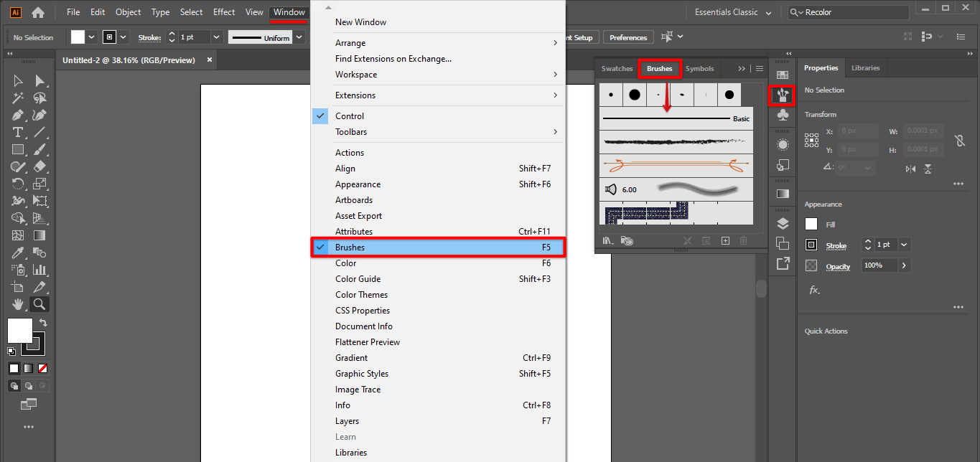Choose Layers from the Window menu
980x462 pixels.
348,420
